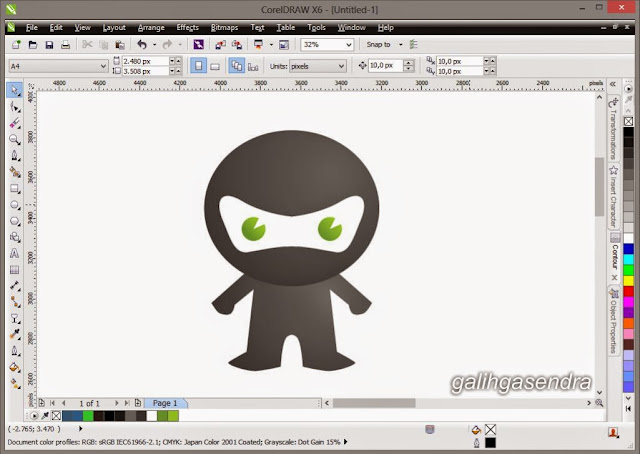Select the Fill bucket tool
This screenshot has width=640, height=454.
[x=14, y=367]
